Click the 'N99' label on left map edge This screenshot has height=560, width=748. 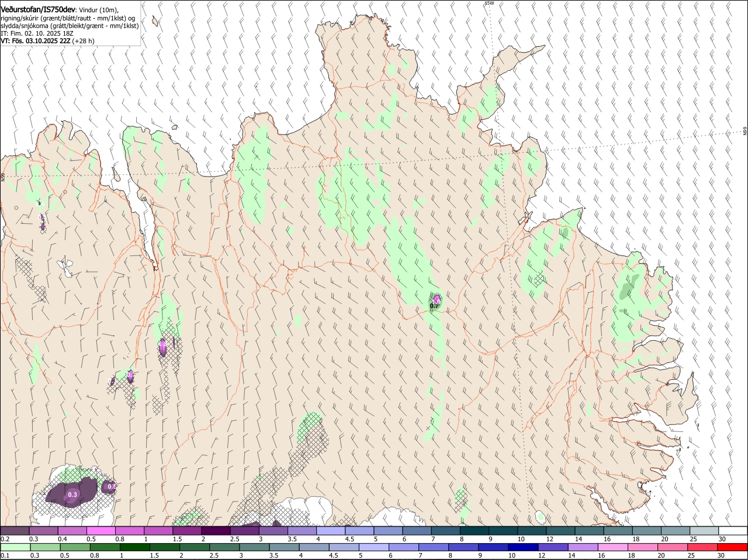(x=3, y=177)
